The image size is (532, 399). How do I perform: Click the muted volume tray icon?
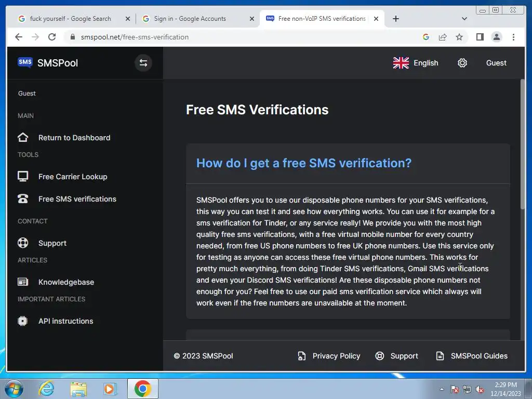[480, 389]
